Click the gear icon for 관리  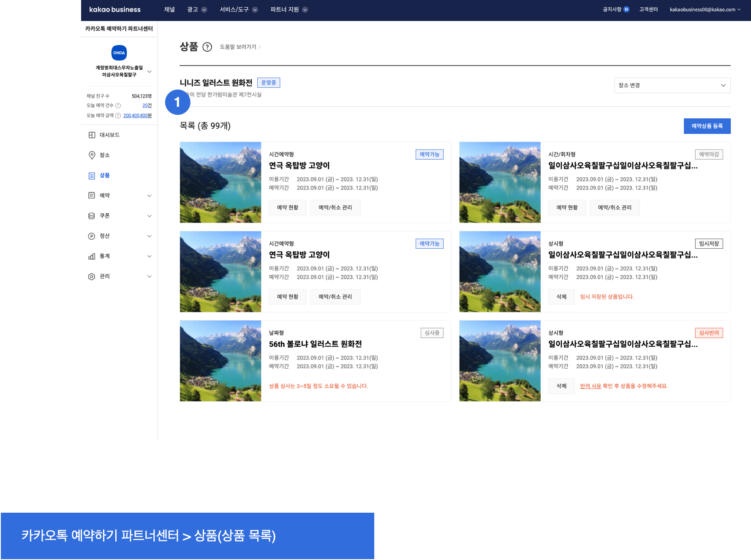[x=92, y=277]
